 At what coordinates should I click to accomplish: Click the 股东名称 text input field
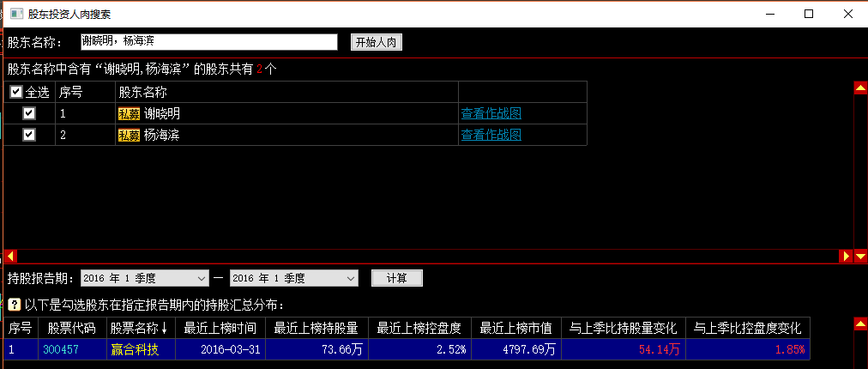point(208,41)
